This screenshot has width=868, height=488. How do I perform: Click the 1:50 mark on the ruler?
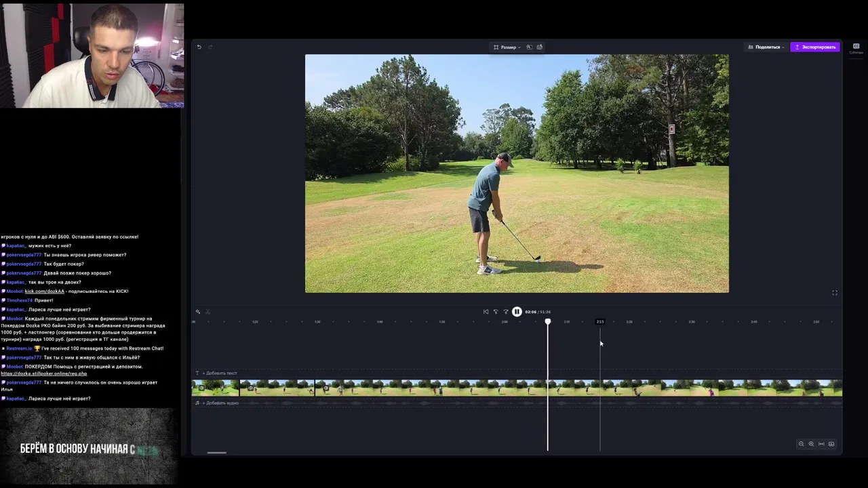click(x=442, y=322)
